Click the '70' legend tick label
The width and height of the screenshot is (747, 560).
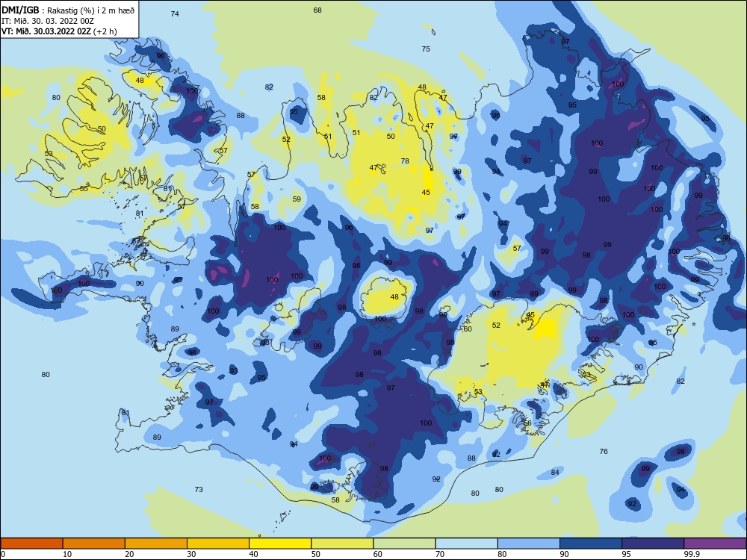tap(440, 554)
